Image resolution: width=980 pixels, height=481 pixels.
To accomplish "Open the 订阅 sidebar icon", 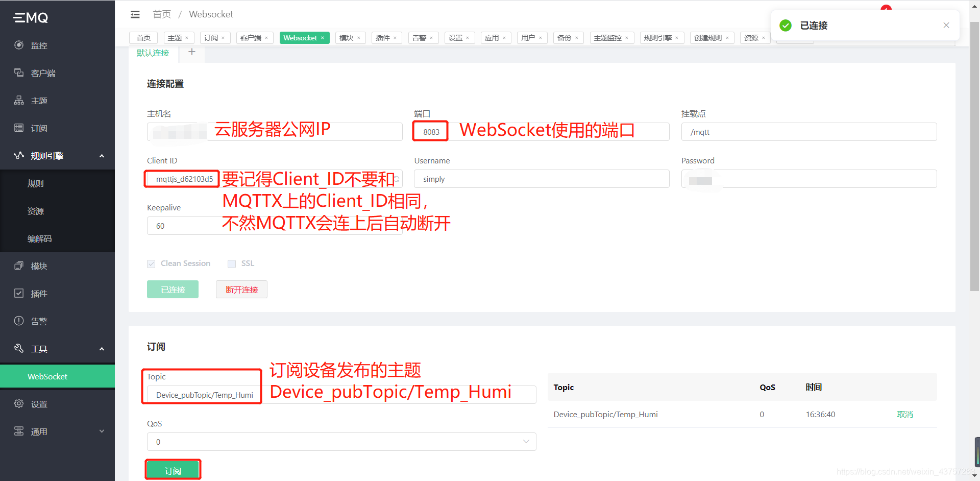I will point(19,128).
